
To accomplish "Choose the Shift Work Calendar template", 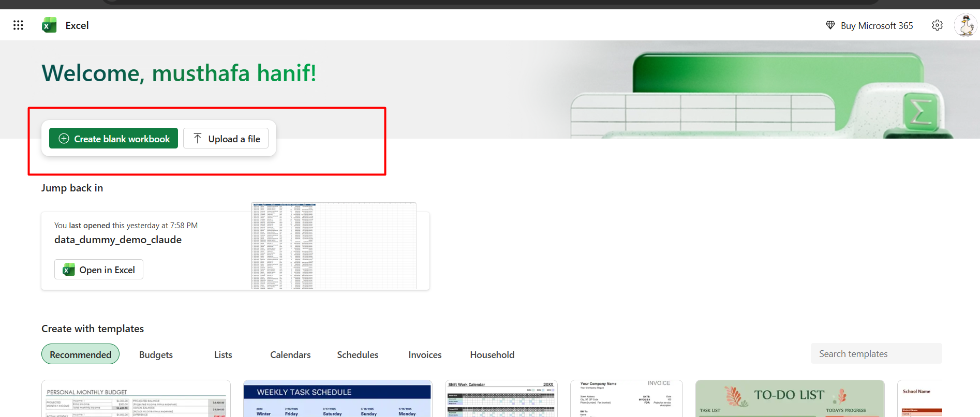I will pos(501,398).
